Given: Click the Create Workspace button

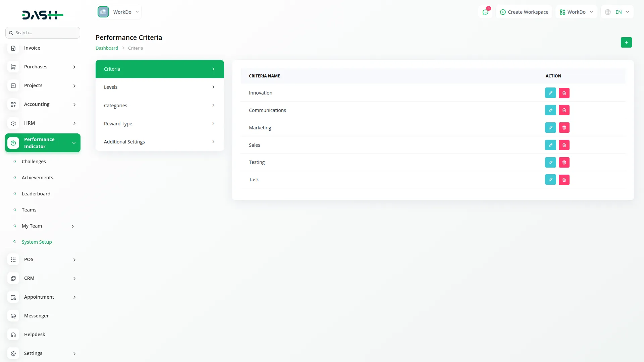Looking at the screenshot, I should point(524,12).
